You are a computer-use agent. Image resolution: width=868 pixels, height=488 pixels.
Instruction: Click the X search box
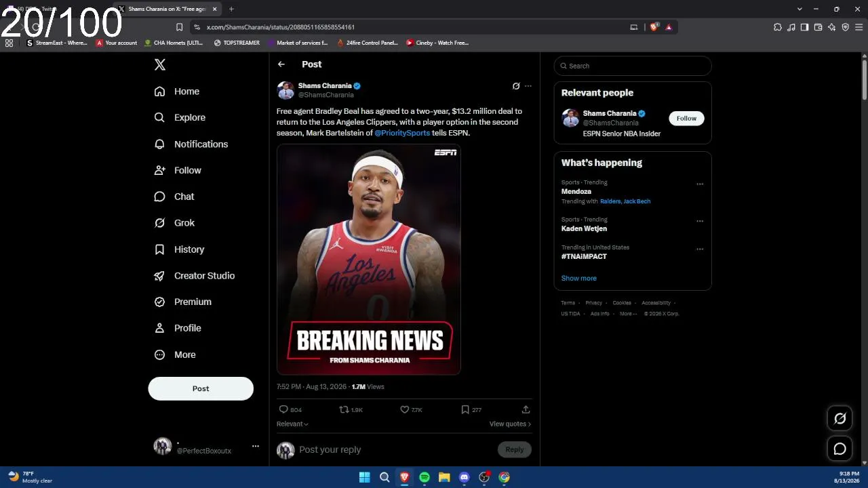tap(633, 66)
